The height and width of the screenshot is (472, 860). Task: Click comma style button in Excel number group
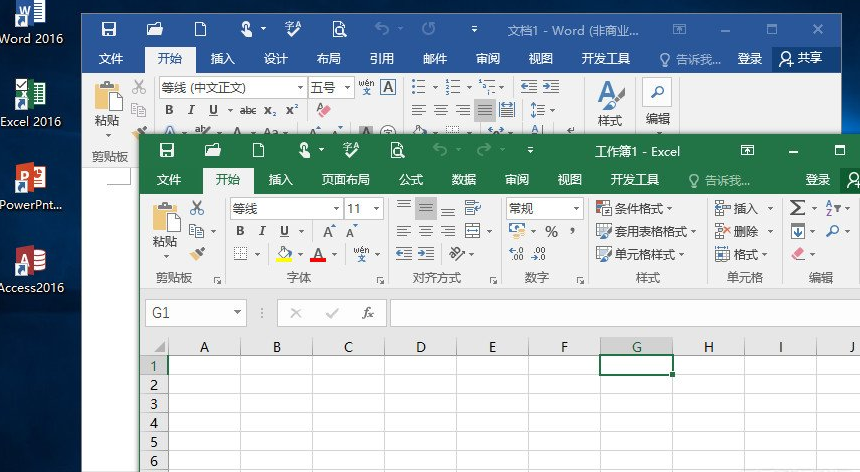point(573,231)
